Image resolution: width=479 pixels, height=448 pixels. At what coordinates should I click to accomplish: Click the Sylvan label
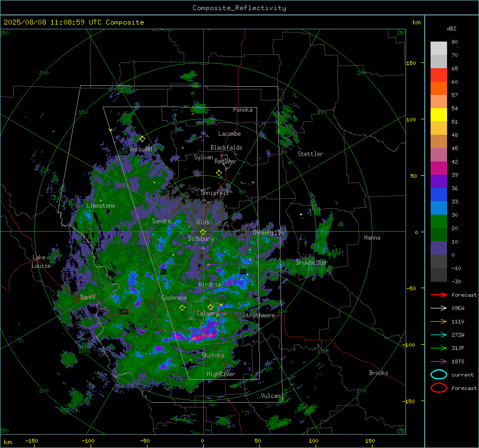203,157
